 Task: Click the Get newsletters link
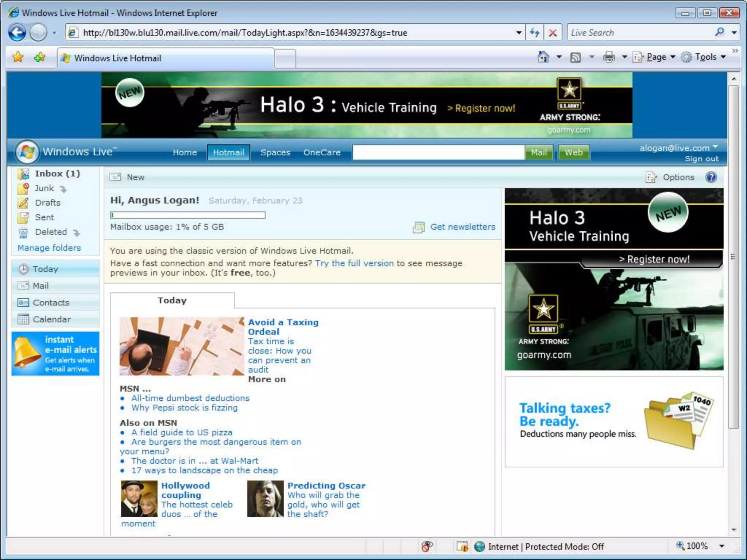point(462,227)
